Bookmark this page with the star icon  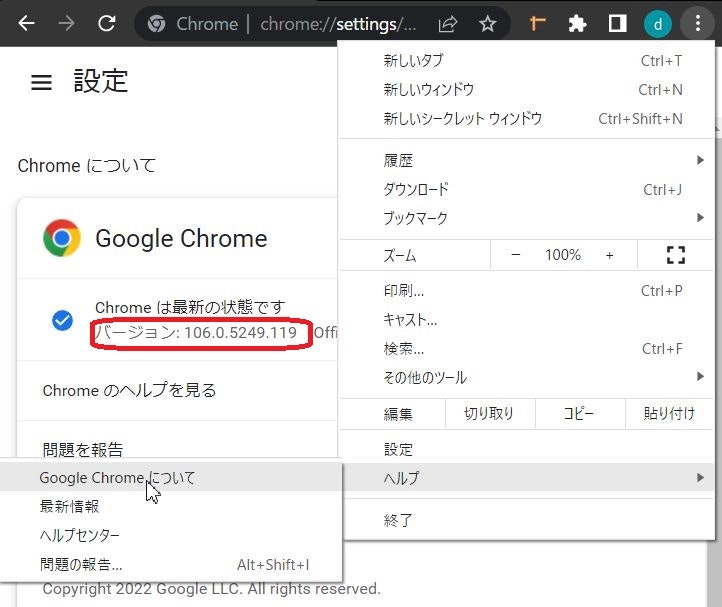[x=487, y=24]
